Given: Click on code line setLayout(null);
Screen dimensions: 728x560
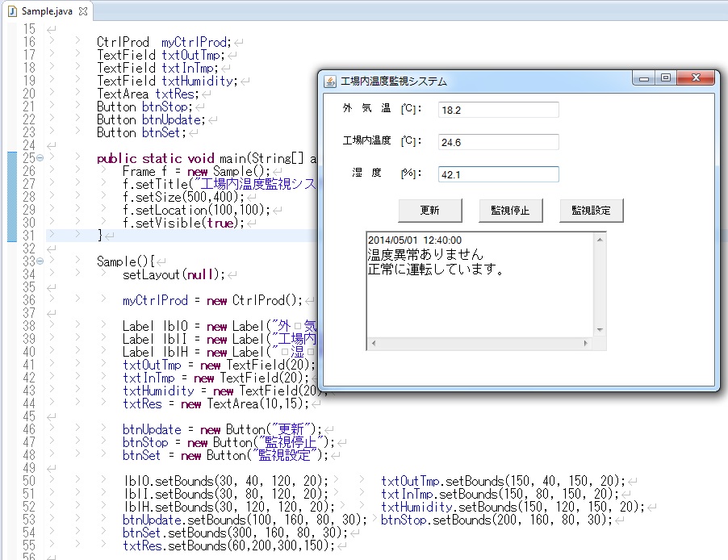Looking at the screenshot, I should pos(174,274).
